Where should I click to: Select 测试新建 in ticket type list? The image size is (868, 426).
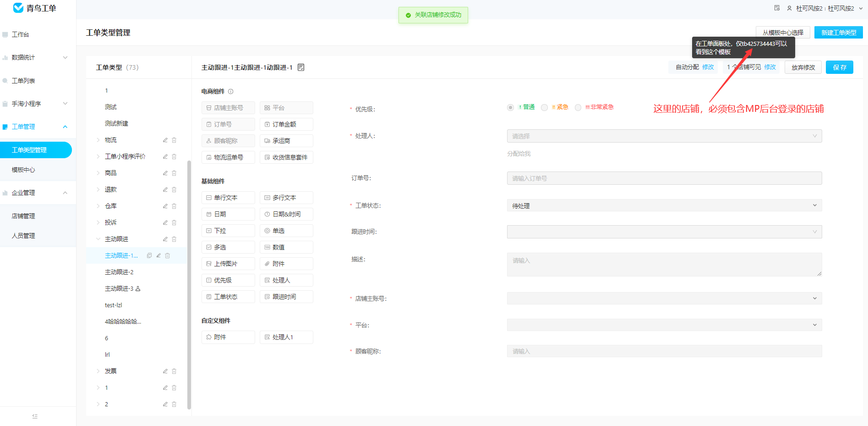[x=116, y=124]
